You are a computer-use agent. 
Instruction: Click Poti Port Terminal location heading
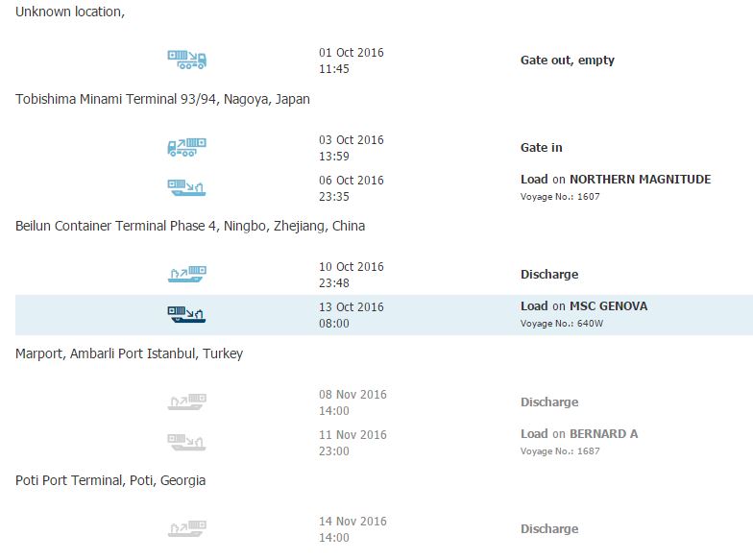(110, 480)
